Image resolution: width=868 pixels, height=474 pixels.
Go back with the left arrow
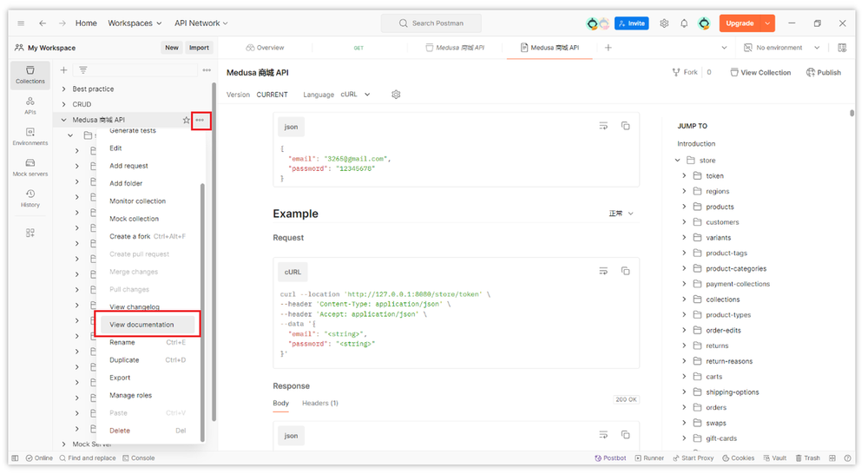(43, 23)
